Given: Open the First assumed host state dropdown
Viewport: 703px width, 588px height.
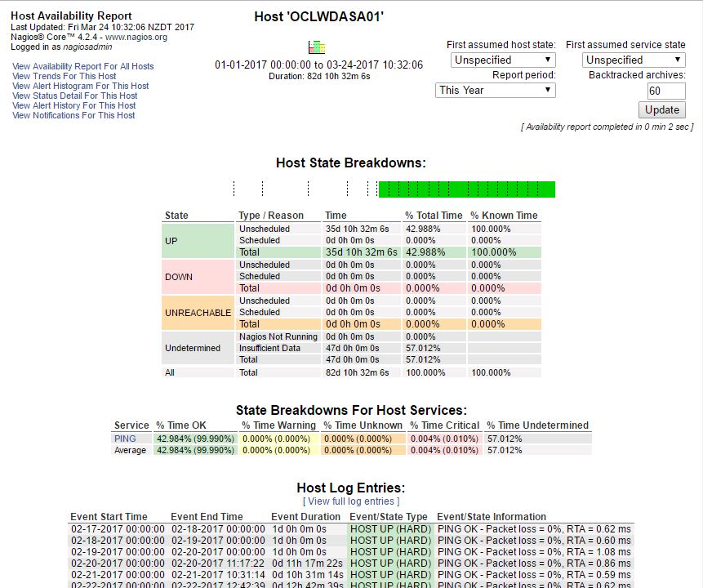Looking at the screenshot, I should [503, 60].
